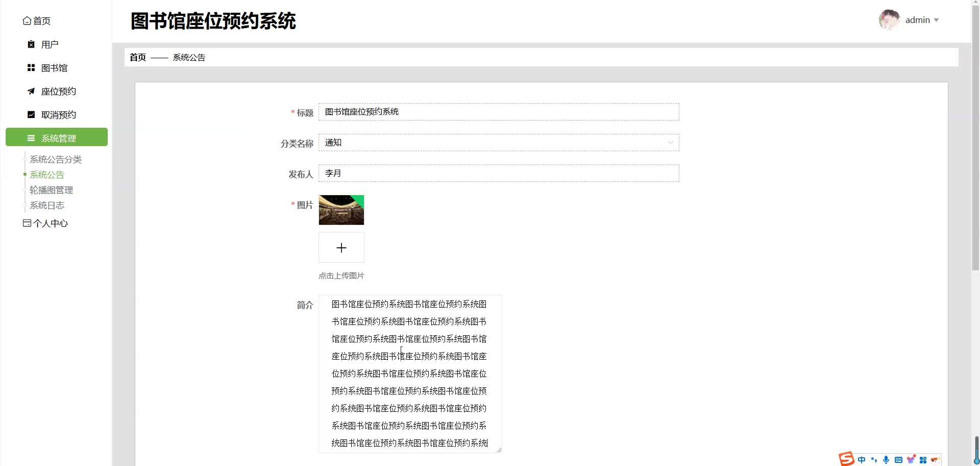The height and width of the screenshot is (466, 980).
Task: Open the 取消预约 sidebar menu
Action: (52, 115)
